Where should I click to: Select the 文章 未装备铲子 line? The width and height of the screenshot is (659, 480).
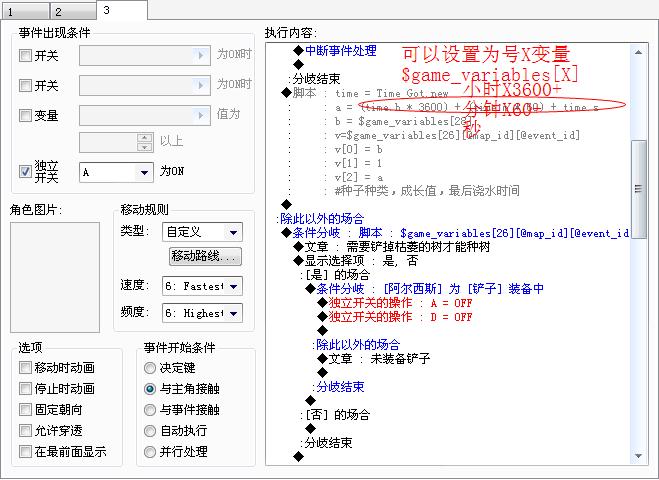click(374, 359)
